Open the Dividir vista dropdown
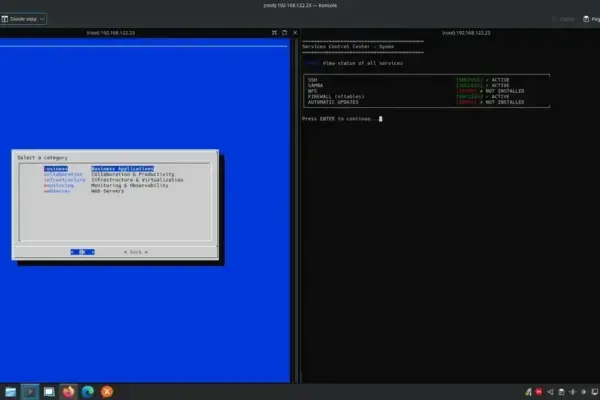Image resolution: width=600 pixels, height=400 pixels. [23, 19]
